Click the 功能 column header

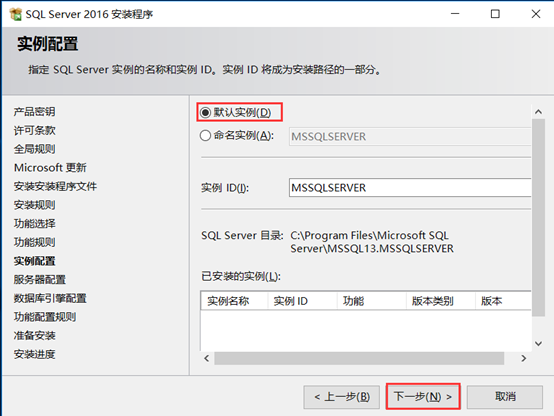coord(371,301)
